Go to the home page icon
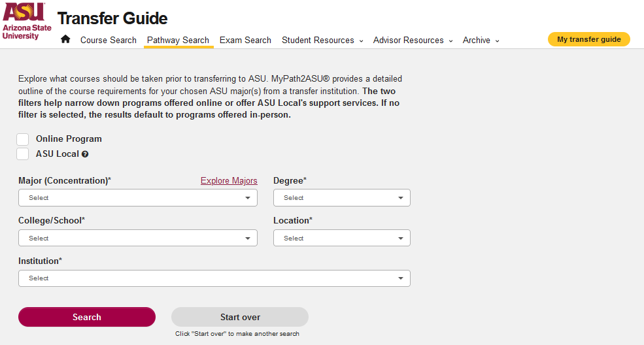 pyautogui.click(x=65, y=39)
